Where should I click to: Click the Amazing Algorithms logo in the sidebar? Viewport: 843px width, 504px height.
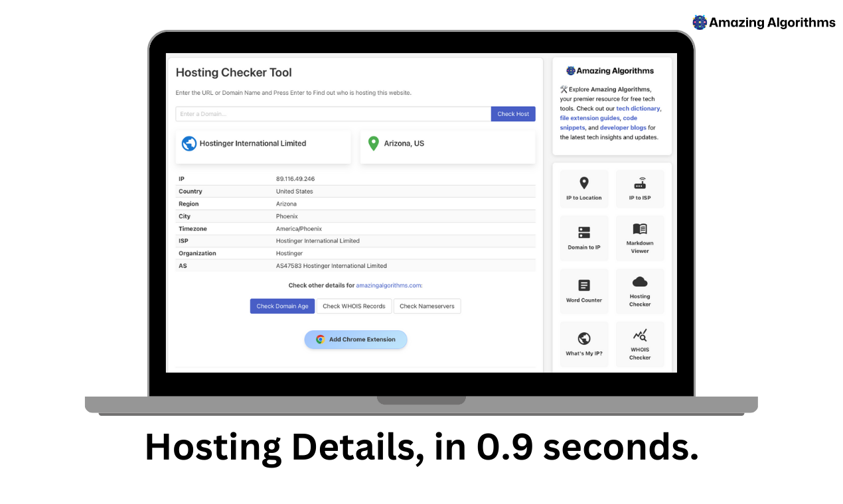(x=610, y=71)
